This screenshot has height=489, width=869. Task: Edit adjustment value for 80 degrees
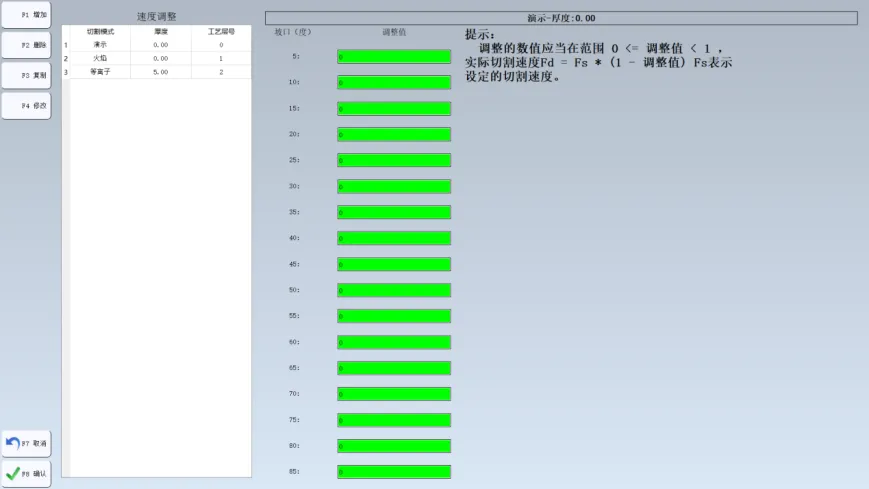[x=394, y=446]
